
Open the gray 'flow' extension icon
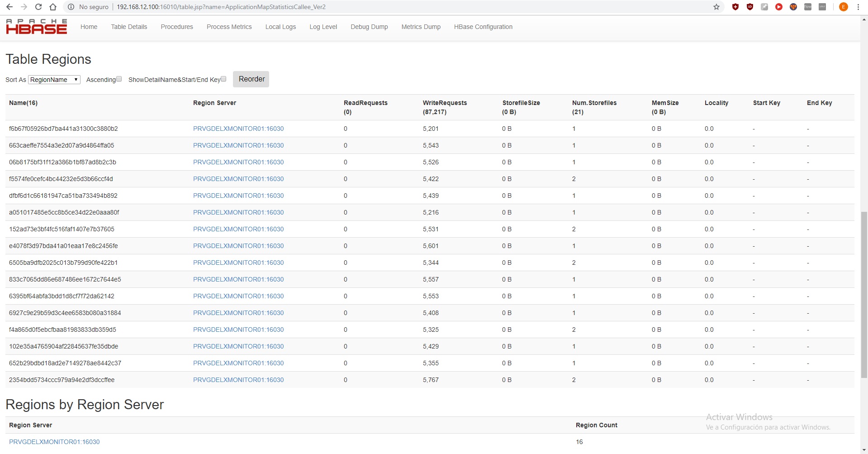(x=808, y=7)
